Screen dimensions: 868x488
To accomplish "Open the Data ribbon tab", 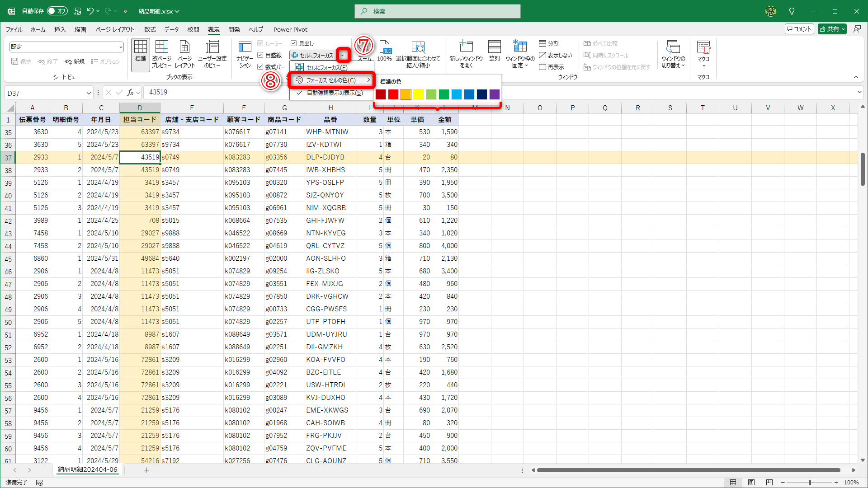I will point(171,29).
